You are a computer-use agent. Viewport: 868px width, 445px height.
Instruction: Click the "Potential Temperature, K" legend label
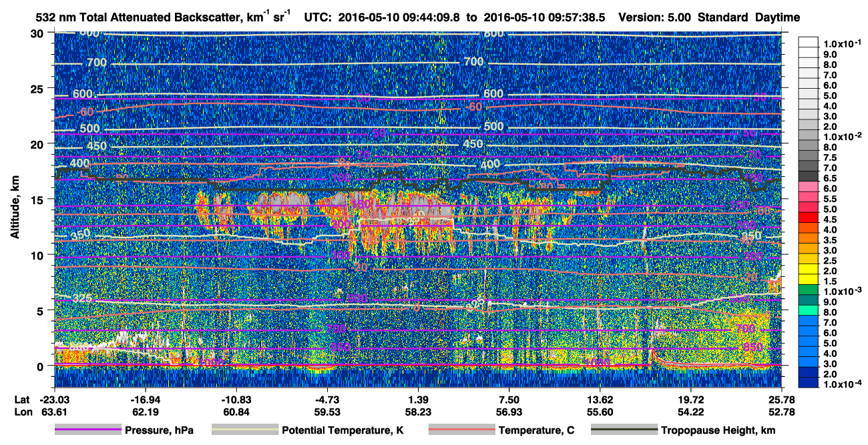[x=343, y=430]
